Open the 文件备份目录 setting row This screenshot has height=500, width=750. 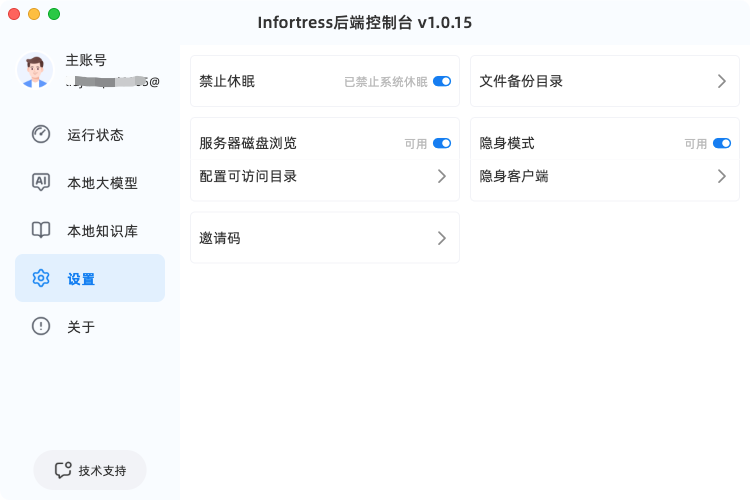coord(605,81)
